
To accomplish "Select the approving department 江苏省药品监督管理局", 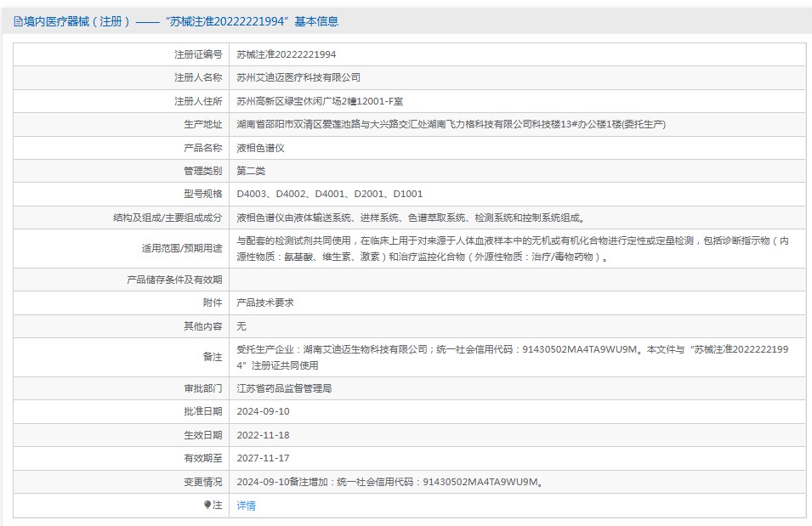I will tap(284, 388).
